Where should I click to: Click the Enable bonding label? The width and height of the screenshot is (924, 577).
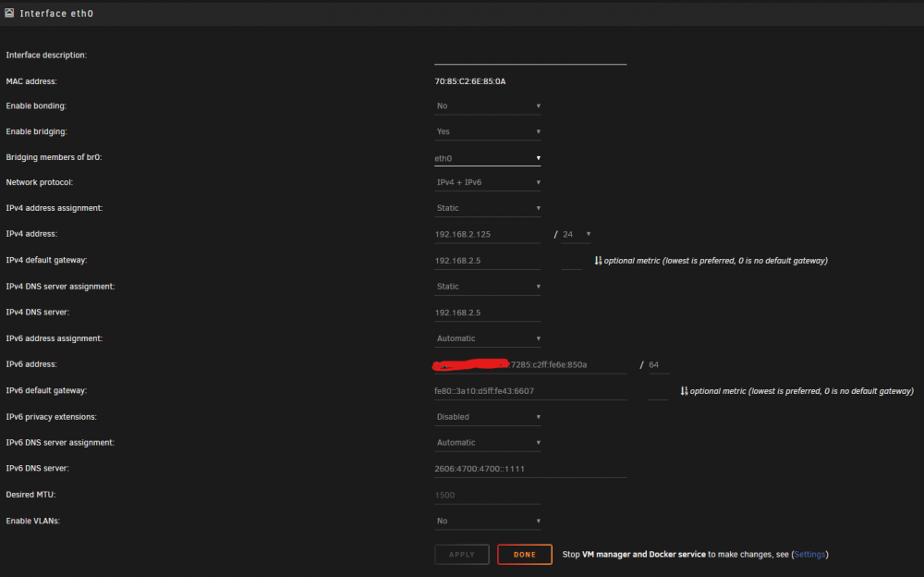(x=36, y=106)
